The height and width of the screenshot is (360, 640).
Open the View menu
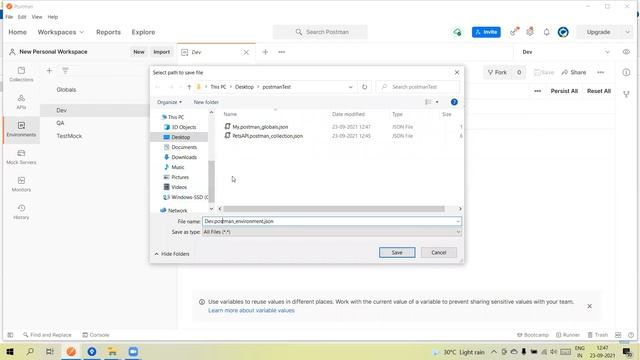coord(37,17)
